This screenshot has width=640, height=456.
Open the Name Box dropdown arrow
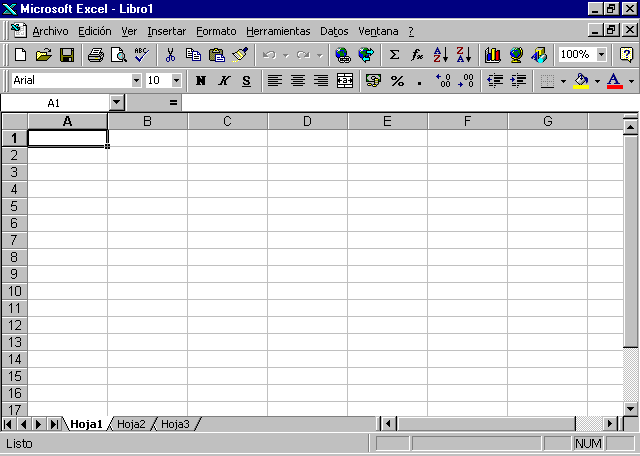click(x=117, y=102)
